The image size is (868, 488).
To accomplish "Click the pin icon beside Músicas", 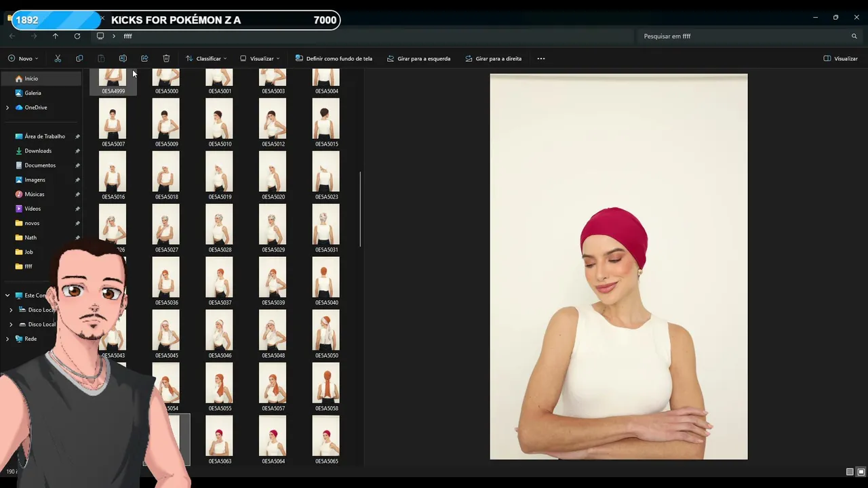I will [77, 194].
